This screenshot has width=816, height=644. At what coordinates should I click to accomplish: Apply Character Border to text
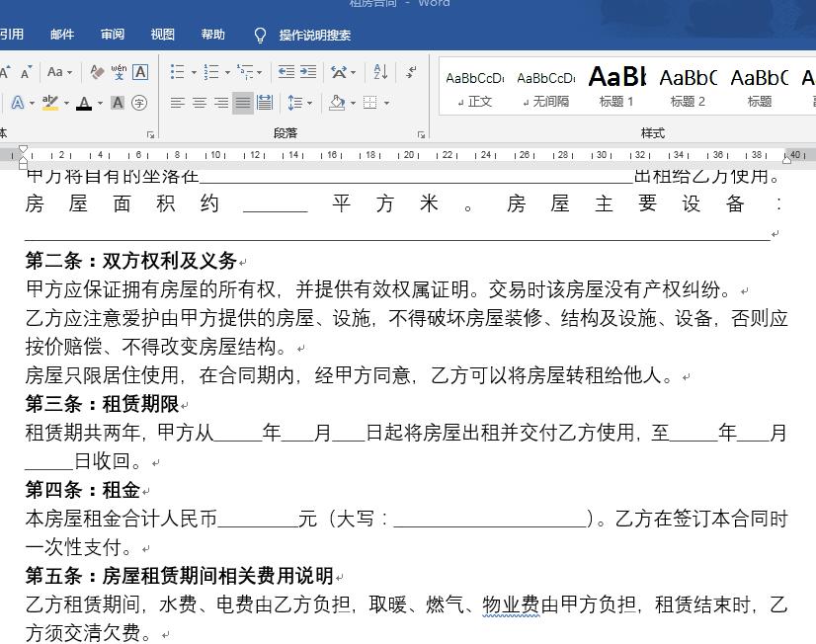click(140, 73)
